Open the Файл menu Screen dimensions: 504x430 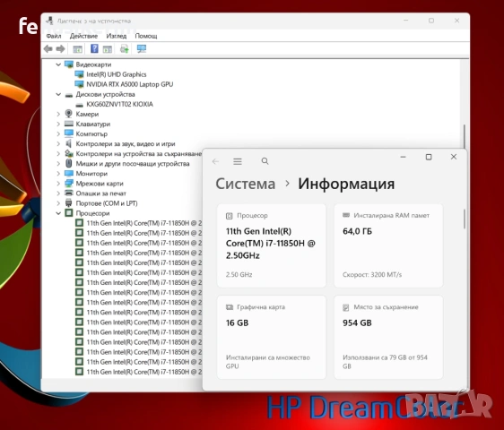tap(53, 36)
